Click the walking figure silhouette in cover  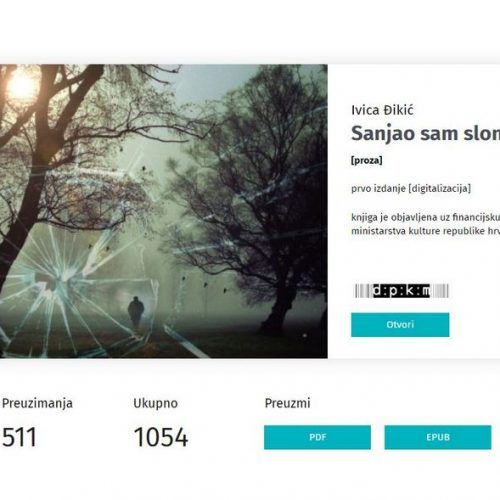pos(136,312)
